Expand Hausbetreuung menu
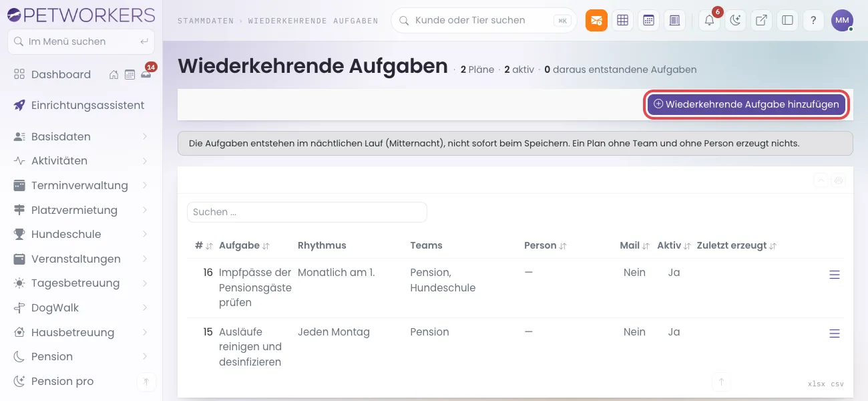868x401 pixels. point(81,332)
